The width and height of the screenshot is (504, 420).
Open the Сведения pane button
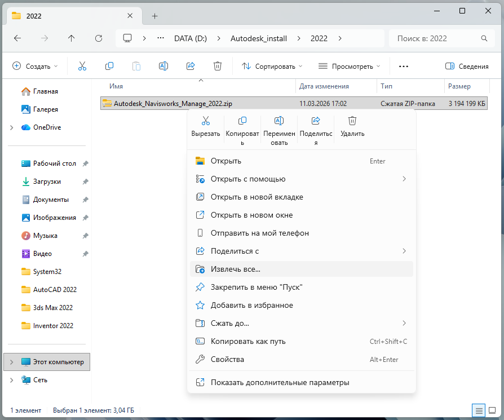467,66
